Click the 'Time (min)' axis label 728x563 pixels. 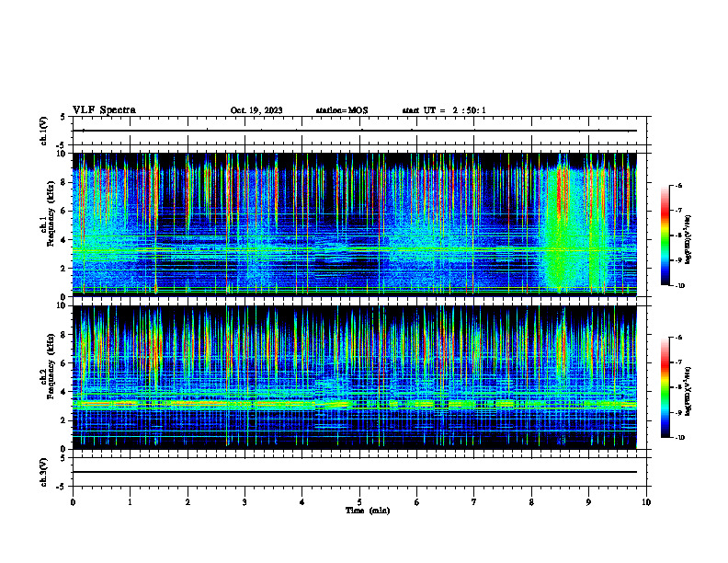(x=368, y=511)
